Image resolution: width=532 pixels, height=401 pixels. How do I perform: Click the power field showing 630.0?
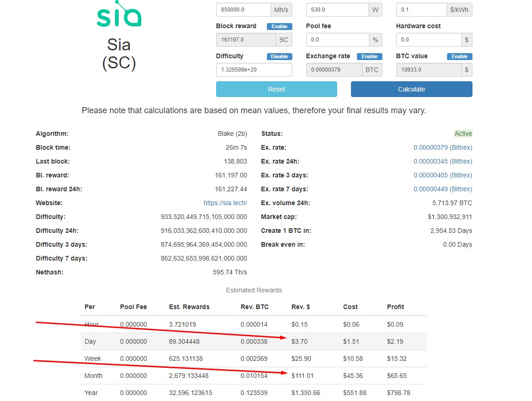pos(337,10)
